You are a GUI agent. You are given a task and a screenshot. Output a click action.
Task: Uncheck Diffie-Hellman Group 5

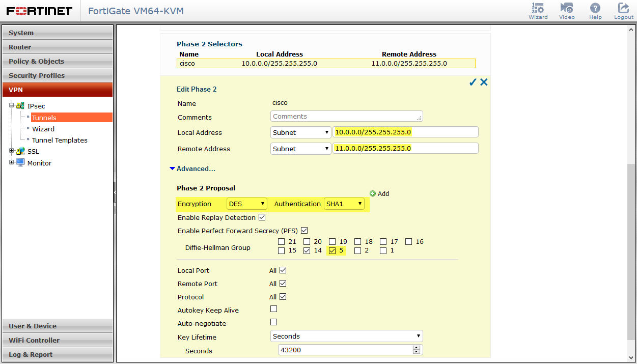tap(333, 250)
